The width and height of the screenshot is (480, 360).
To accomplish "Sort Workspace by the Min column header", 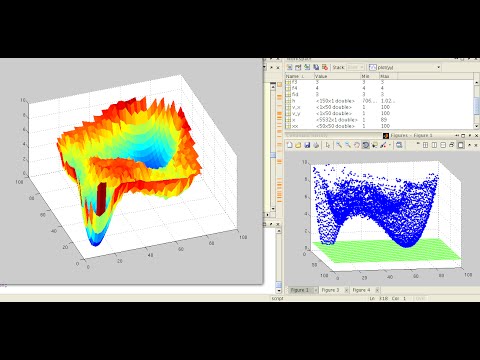I will pos(370,76).
